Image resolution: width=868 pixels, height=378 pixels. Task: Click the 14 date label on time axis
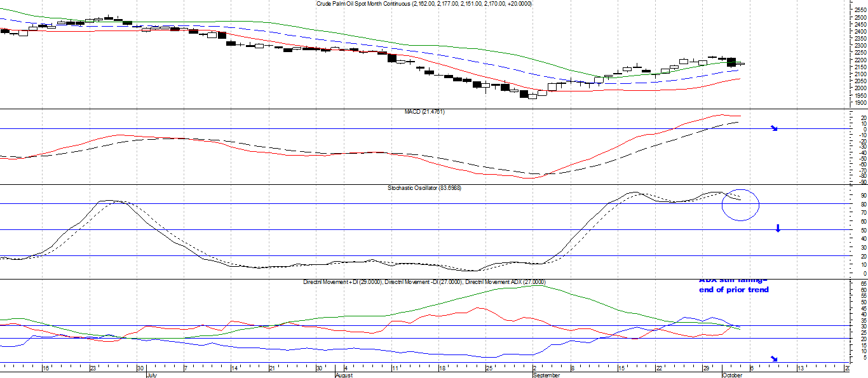[x=234, y=368]
